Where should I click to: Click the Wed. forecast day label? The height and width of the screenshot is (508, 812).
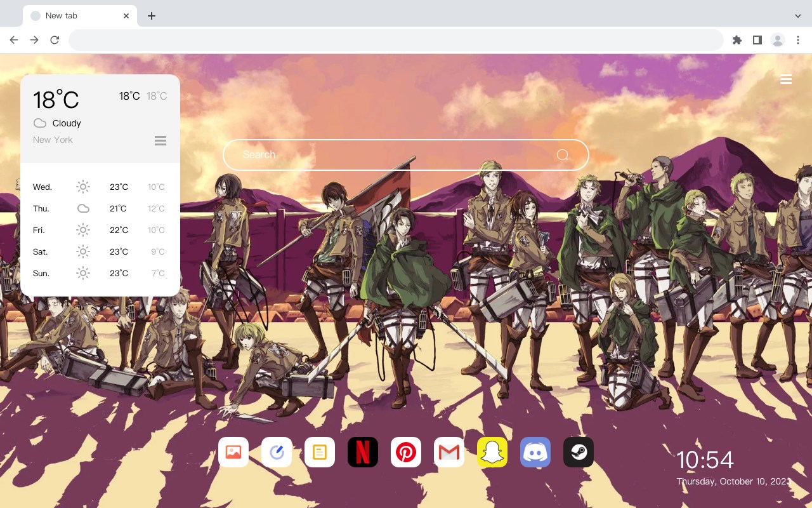(x=43, y=187)
